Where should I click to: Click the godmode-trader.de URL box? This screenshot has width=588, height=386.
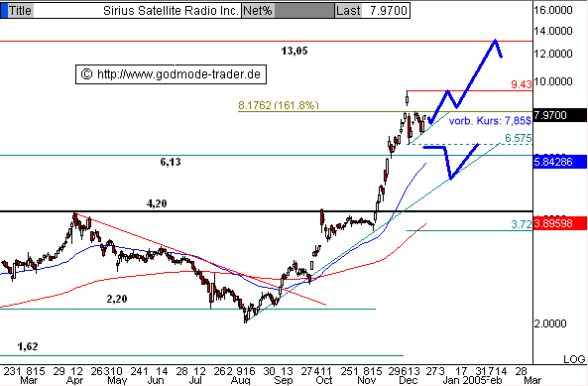tap(171, 74)
